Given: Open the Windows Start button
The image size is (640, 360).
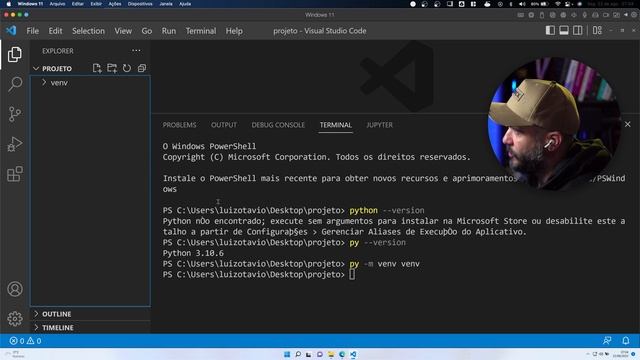Looking at the screenshot, I should [287, 354].
